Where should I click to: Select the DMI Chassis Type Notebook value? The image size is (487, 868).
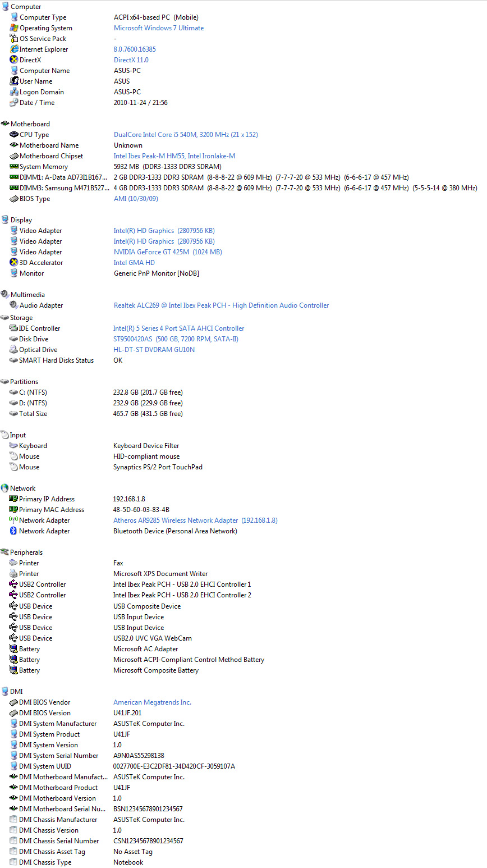coord(128,862)
